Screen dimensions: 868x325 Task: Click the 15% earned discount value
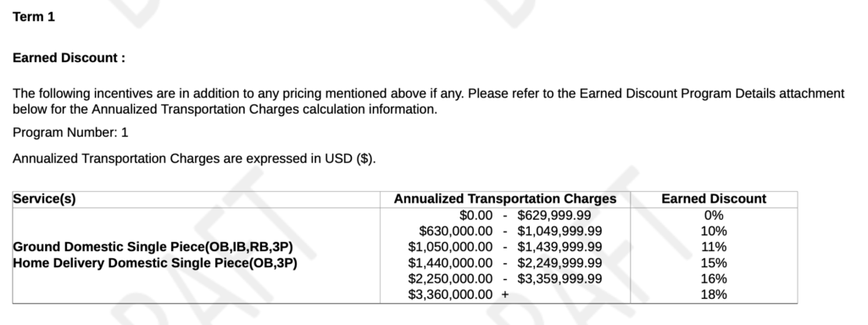coord(714,263)
